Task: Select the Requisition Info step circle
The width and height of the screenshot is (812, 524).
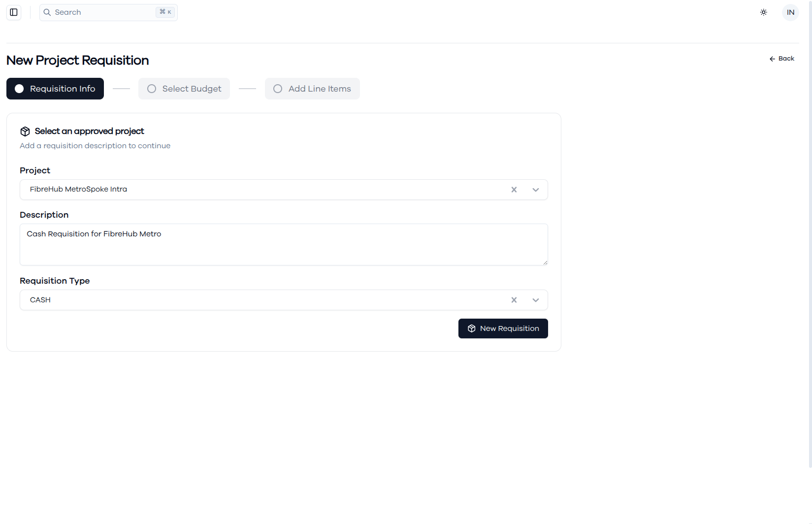Action: pyautogui.click(x=19, y=89)
